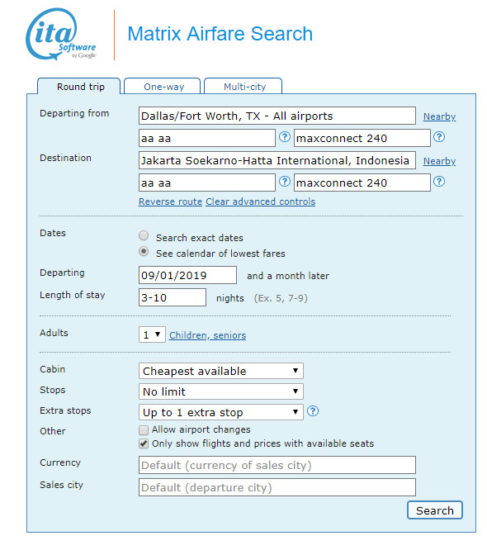The width and height of the screenshot is (487, 550).
Task: Click the Departing date field
Action: (x=188, y=275)
